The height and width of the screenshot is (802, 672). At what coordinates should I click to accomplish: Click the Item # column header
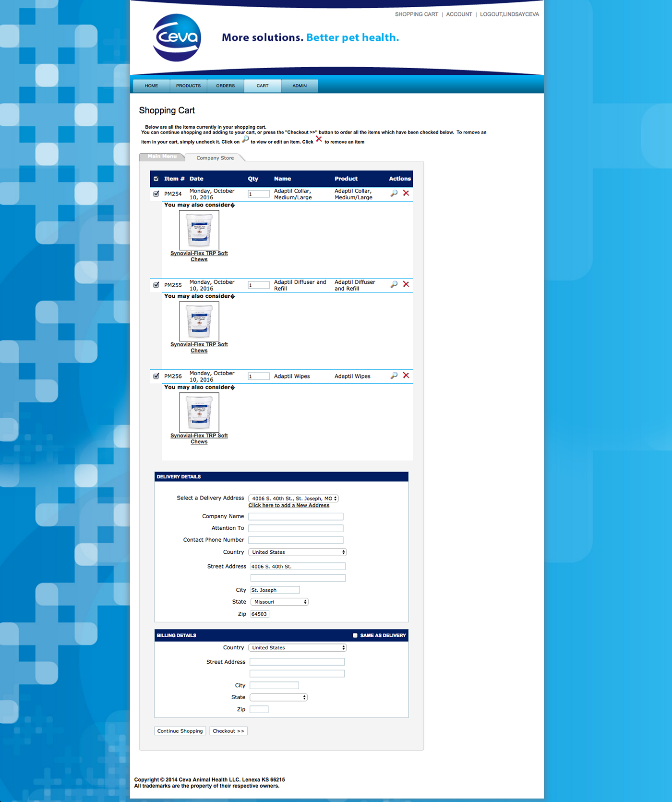(174, 179)
